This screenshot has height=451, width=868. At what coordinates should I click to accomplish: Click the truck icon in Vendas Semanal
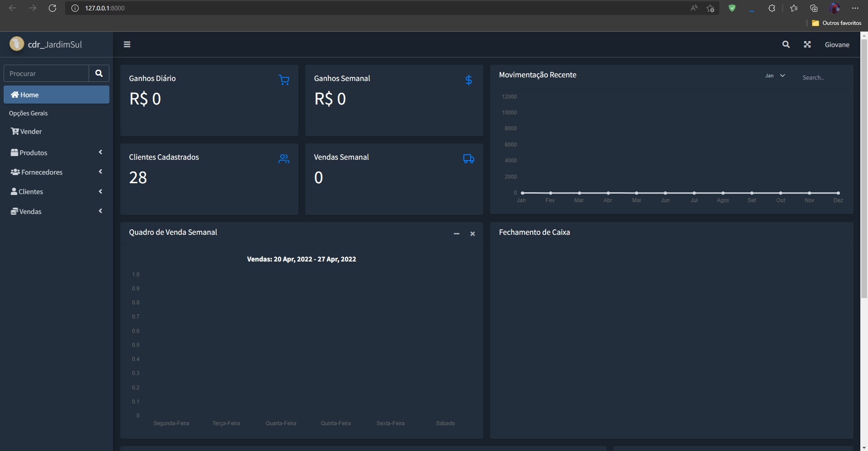pyautogui.click(x=469, y=159)
